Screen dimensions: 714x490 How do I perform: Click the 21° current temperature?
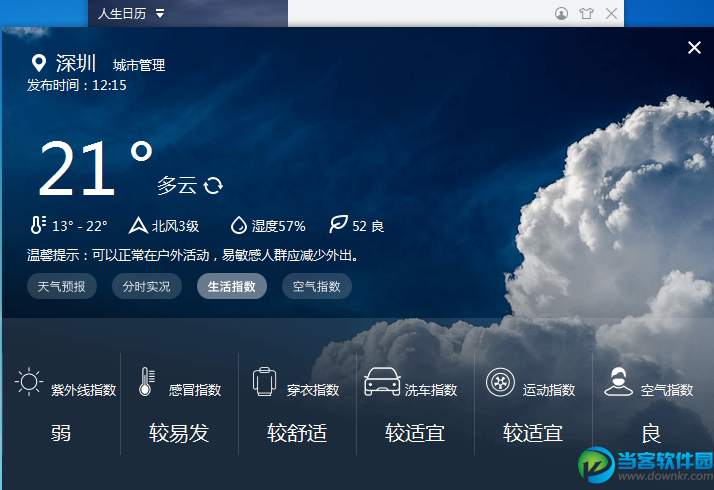(x=95, y=168)
